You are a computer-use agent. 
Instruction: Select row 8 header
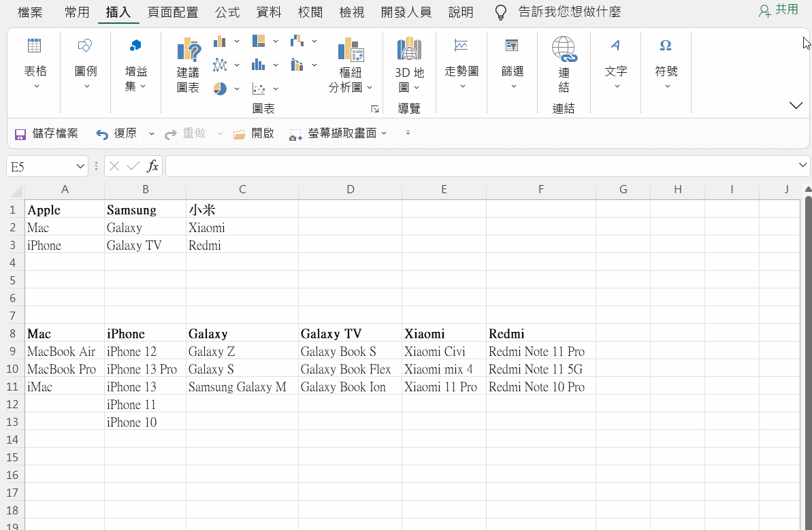tap(12, 333)
